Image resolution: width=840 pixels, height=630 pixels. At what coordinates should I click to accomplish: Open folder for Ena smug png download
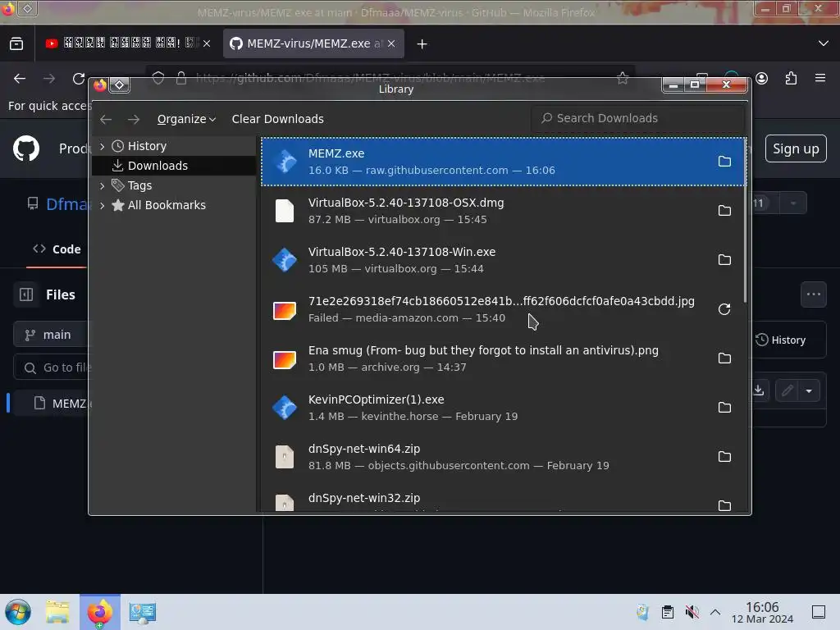724,358
